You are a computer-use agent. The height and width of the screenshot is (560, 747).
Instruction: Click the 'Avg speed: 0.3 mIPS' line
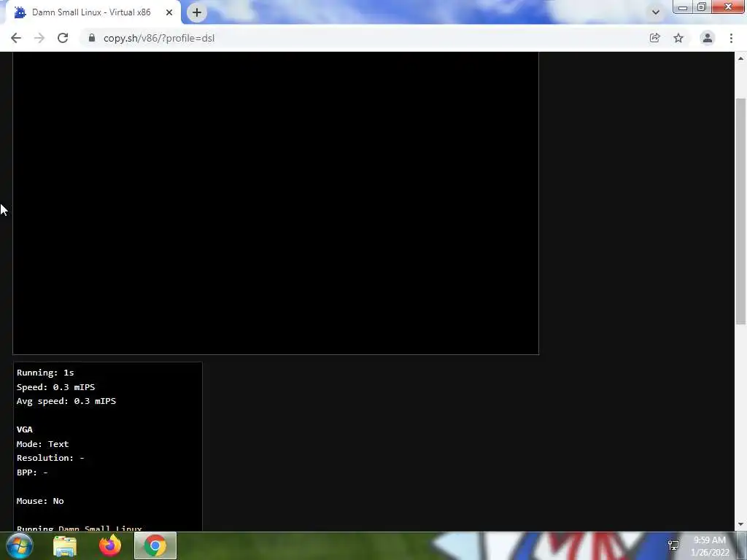click(x=66, y=401)
